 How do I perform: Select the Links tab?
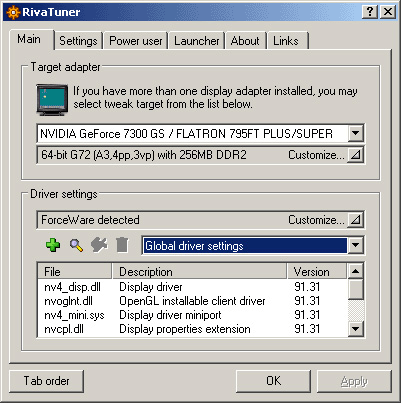(286, 41)
